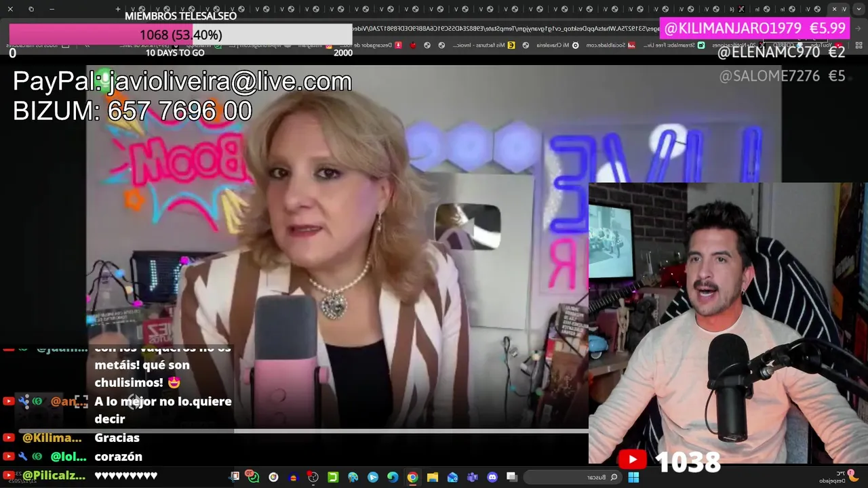Click the video playback progress bar
This screenshot has height=488, width=868.
pyautogui.click(x=302, y=430)
